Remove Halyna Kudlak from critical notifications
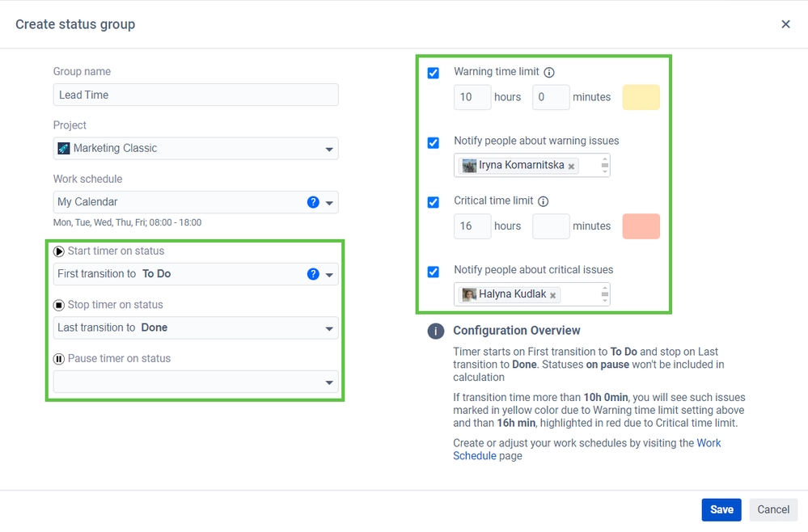Image resolution: width=808 pixels, height=532 pixels. [552, 296]
